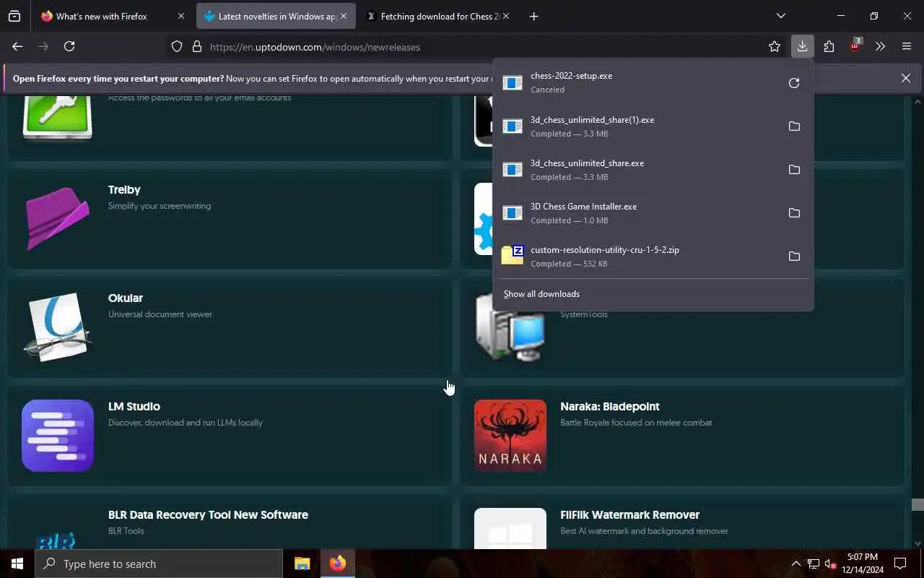The image size is (924, 578).
Task: Toggle the Downloads toolbar button
Action: tap(802, 46)
